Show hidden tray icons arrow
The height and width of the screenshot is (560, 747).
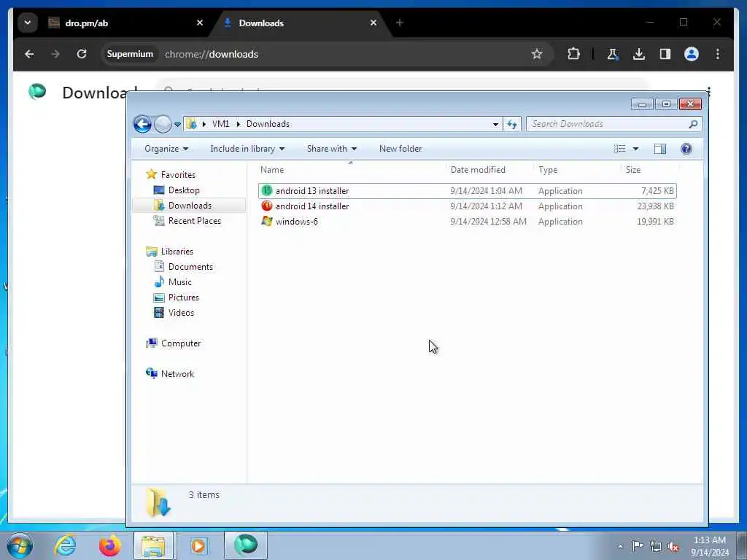point(620,546)
